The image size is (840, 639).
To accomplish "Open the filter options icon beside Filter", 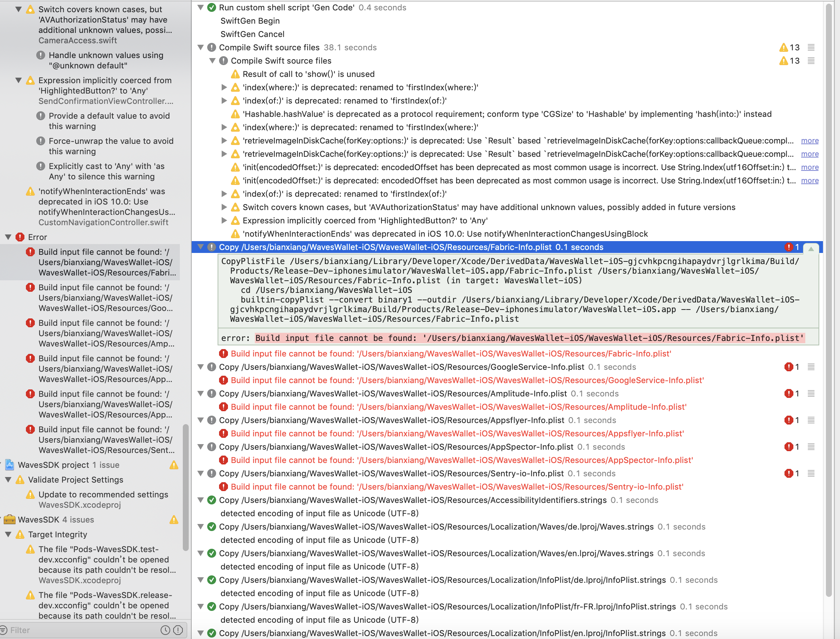I will click(x=3, y=630).
